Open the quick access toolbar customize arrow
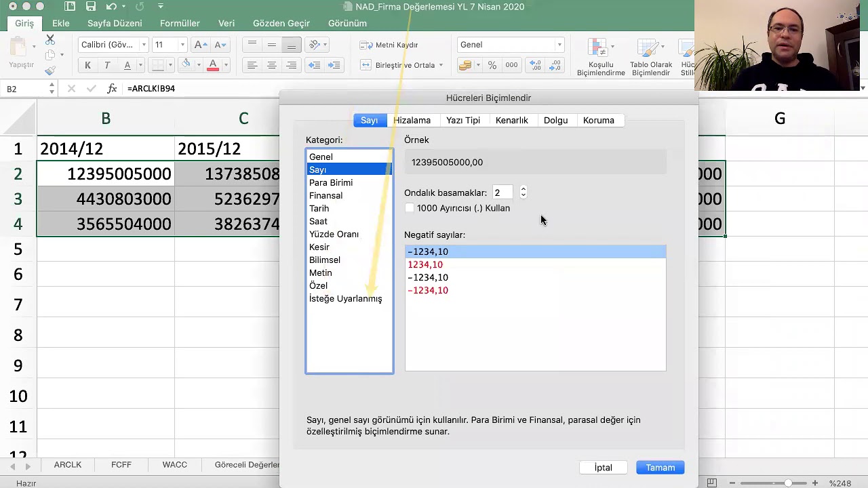The image size is (868, 488). (161, 7)
